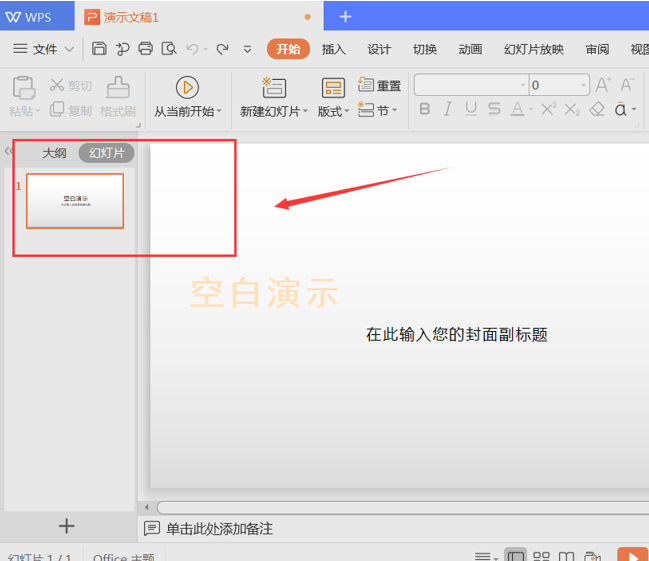This screenshot has height=561, width=649.
Task: Click the Save disk icon
Action: coord(99,49)
